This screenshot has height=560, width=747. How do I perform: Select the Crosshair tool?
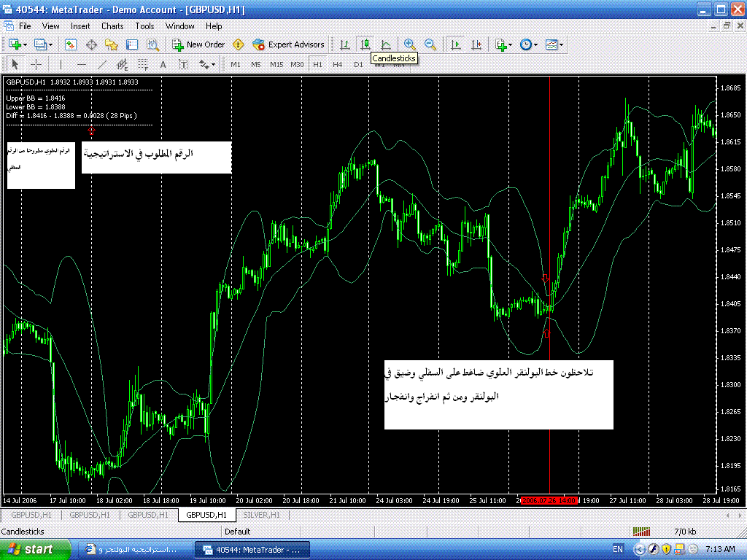pos(36,64)
